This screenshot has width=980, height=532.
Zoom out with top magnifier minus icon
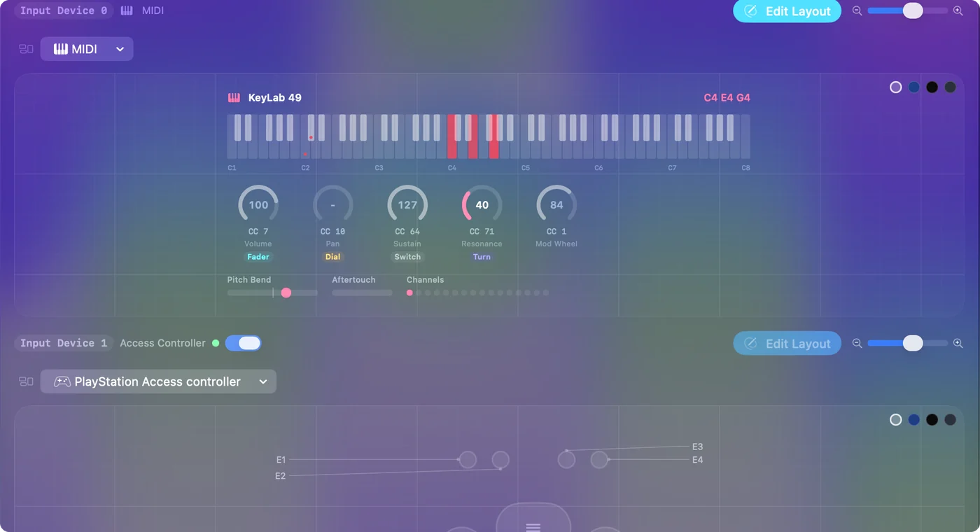click(x=857, y=10)
